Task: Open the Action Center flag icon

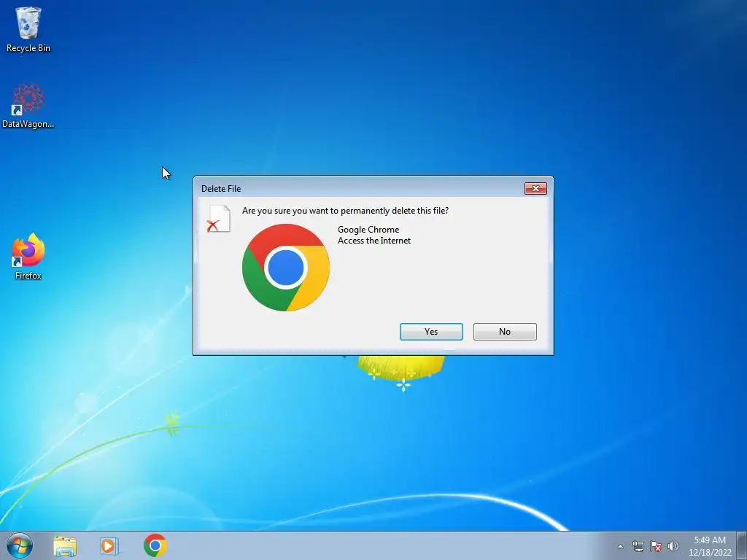Action: [656, 546]
